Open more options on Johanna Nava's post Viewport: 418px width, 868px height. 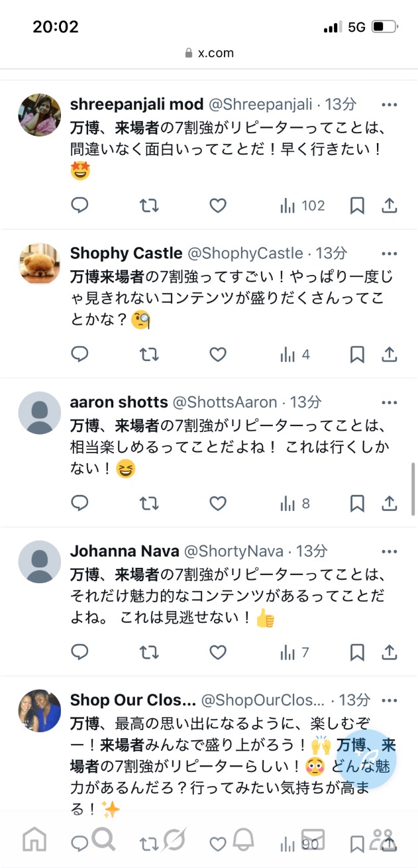390,551
